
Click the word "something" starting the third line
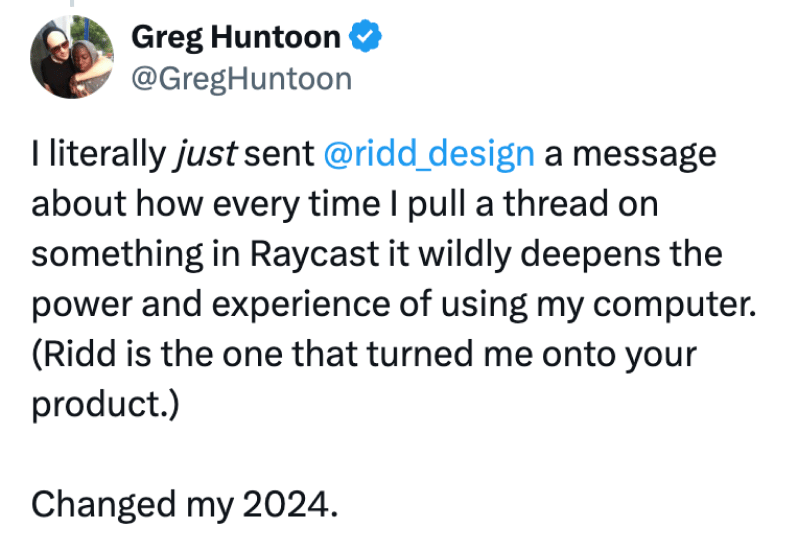tap(117, 254)
